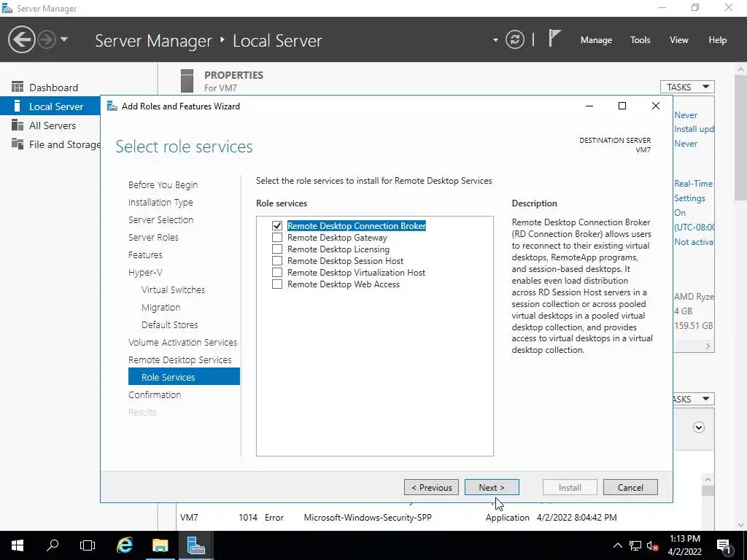Viewport: 747px width, 560px height.
Task: Go to Before You Begin step
Action: click(163, 184)
